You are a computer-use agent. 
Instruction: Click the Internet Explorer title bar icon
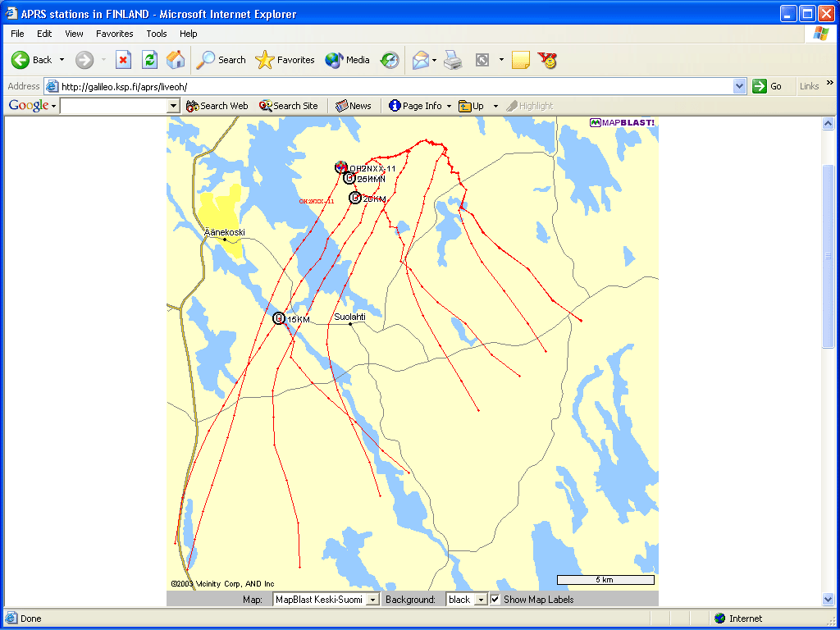point(11,13)
